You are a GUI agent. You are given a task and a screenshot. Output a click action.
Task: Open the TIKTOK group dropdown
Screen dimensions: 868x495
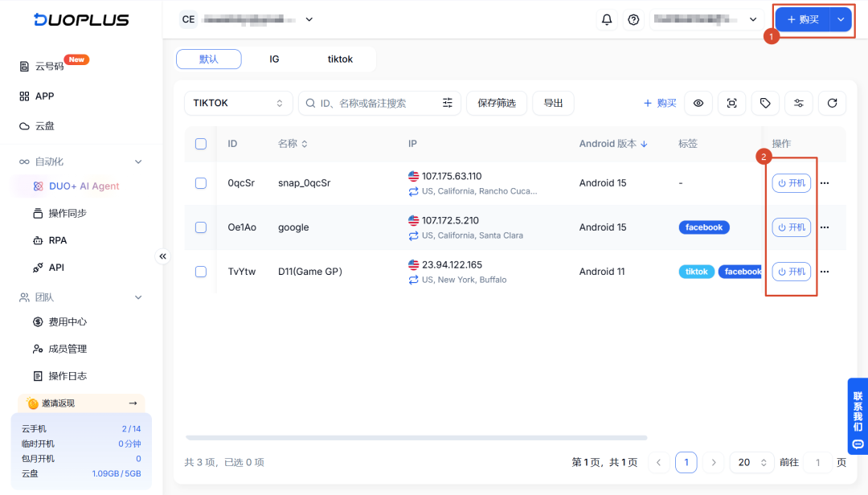click(238, 103)
